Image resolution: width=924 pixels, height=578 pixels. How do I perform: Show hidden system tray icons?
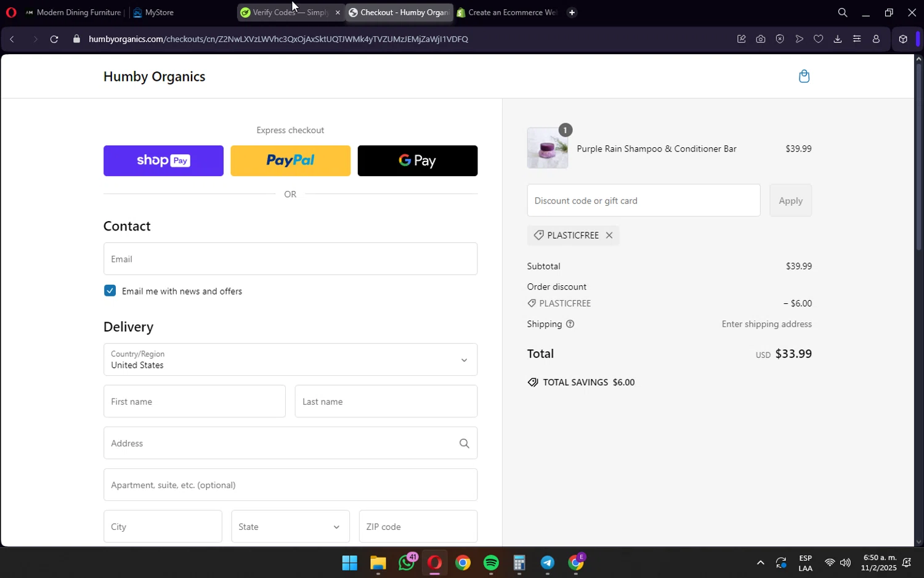click(760, 563)
